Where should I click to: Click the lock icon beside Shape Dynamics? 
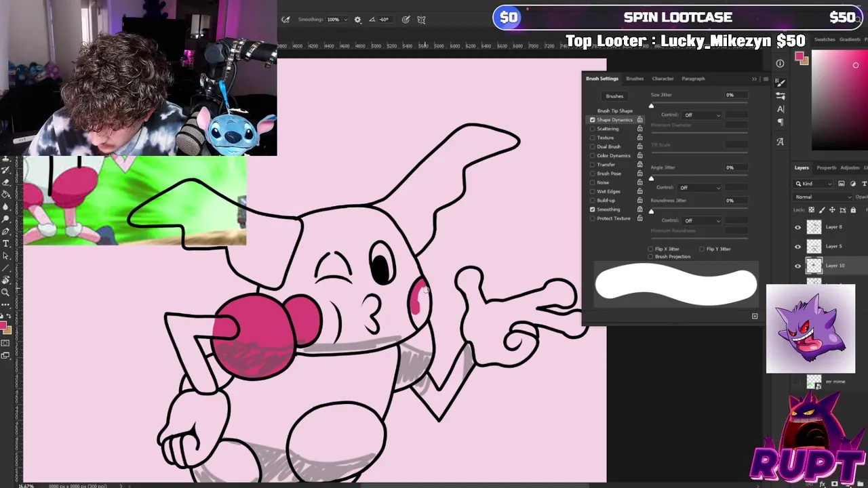(x=639, y=120)
